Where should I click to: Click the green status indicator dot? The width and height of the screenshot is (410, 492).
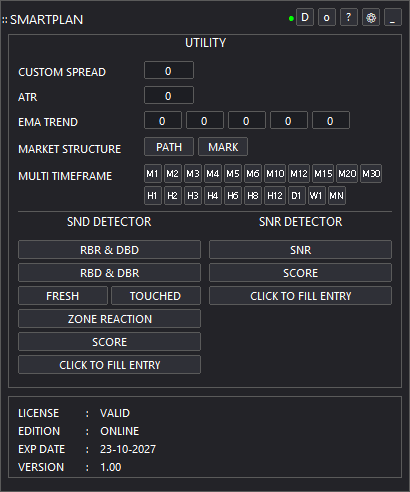pos(291,19)
